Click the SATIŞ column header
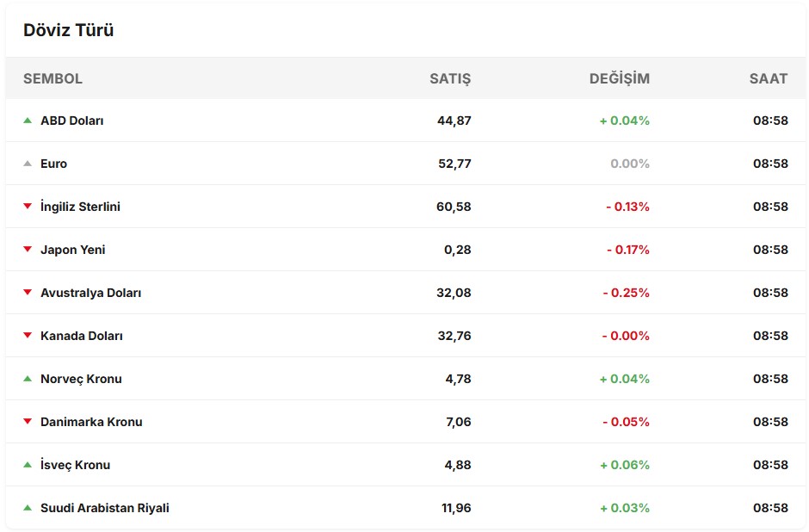The height and width of the screenshot is (532, 809). tap(450, 78)
